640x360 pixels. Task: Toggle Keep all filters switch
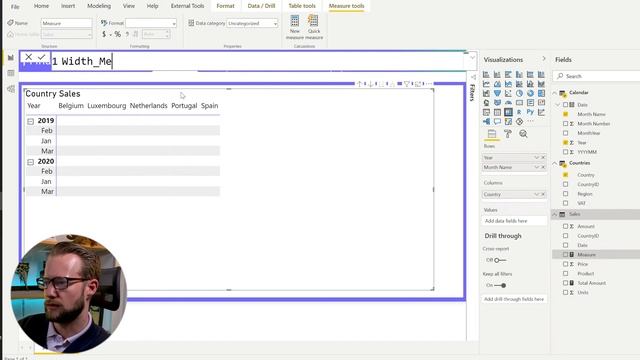pyautogui.click(x=500, y=285)
